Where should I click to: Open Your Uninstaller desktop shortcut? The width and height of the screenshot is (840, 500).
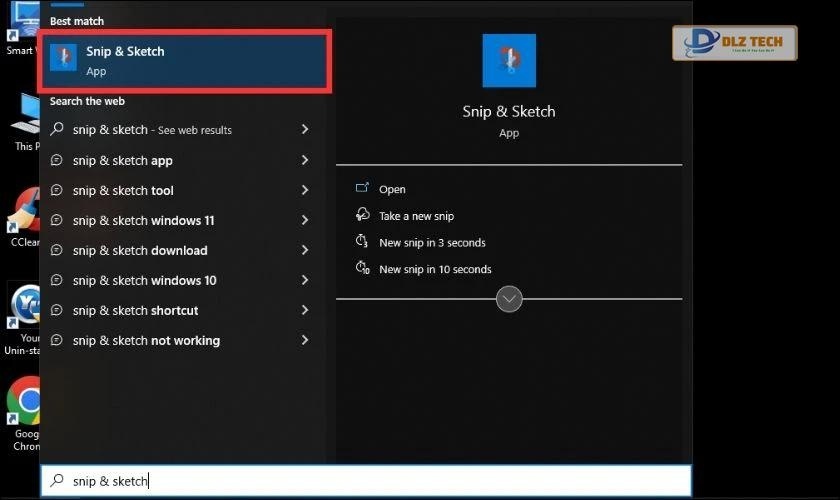24,305
